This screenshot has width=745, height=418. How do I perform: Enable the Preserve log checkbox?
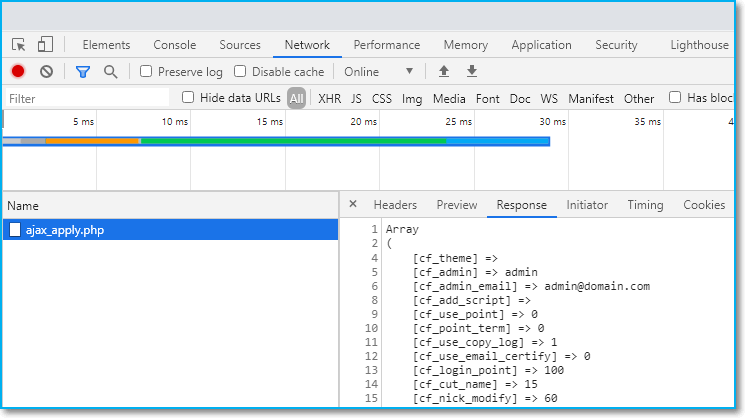click(x=146, y=72)
